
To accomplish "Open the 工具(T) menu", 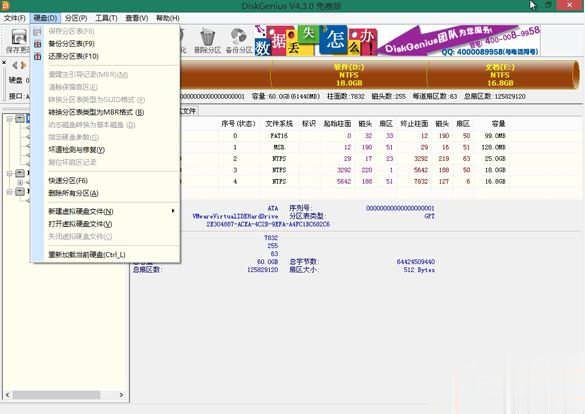I will (106, 18).
